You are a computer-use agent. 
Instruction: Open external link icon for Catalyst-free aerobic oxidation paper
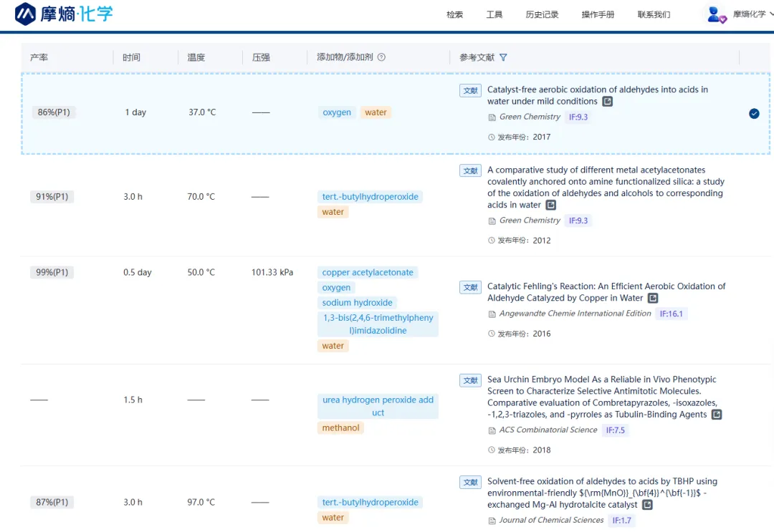607,102
